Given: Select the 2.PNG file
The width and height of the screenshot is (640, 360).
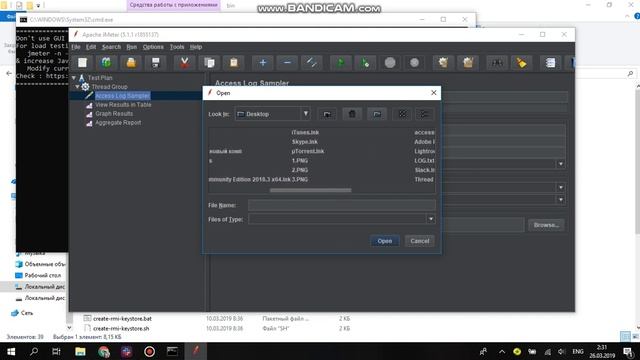Looking at the screenshot, I should click(300, 170).
